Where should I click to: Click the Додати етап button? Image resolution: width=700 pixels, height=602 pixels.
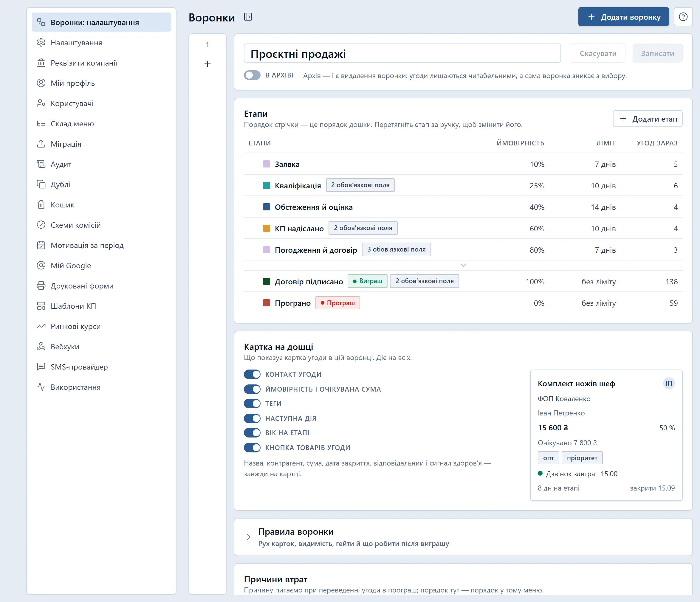648,119
